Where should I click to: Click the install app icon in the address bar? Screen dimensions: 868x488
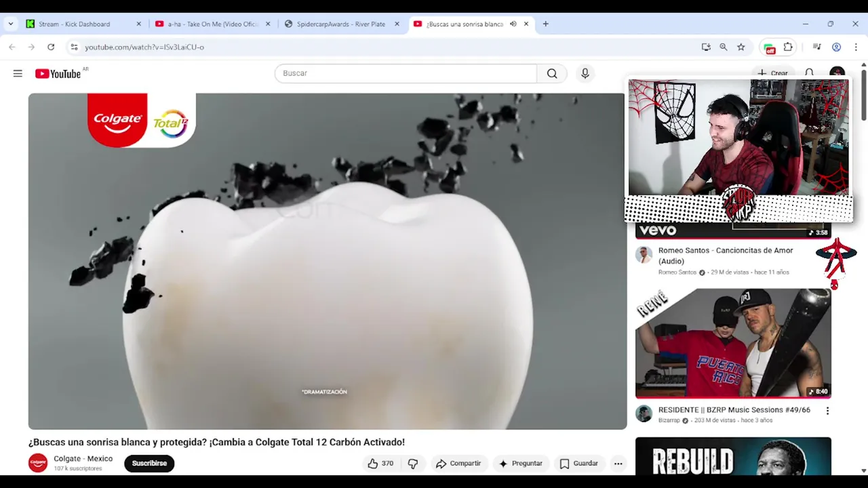pos(706,47)
